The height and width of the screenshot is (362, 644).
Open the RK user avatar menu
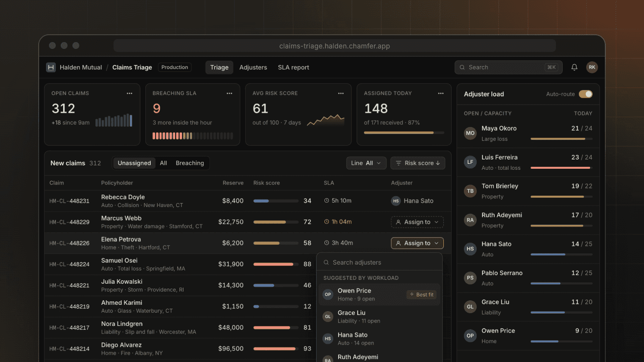tap(592, 68)
